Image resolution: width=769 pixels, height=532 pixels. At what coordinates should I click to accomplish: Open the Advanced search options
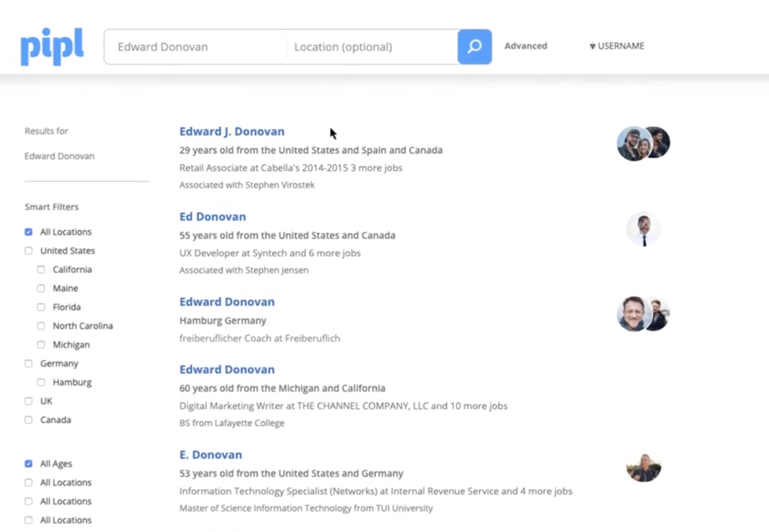pos(526,46)
